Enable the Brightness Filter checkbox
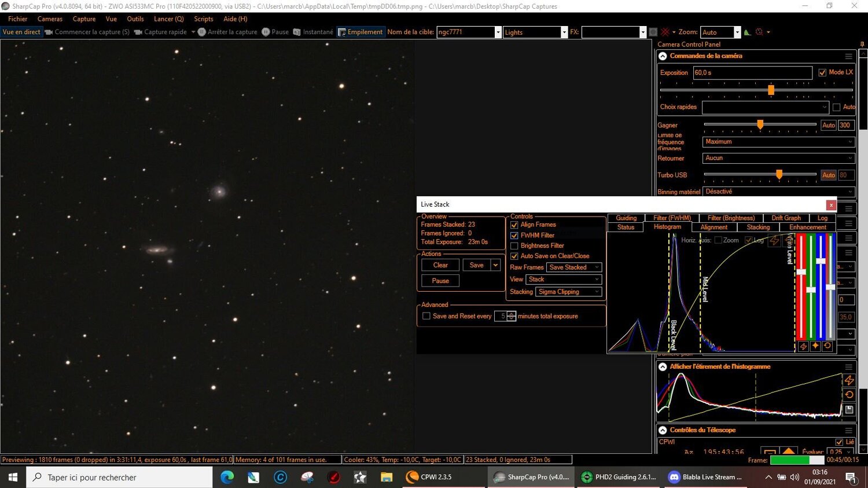Screen dimensions: 868x488 click(x=514, y=245)
